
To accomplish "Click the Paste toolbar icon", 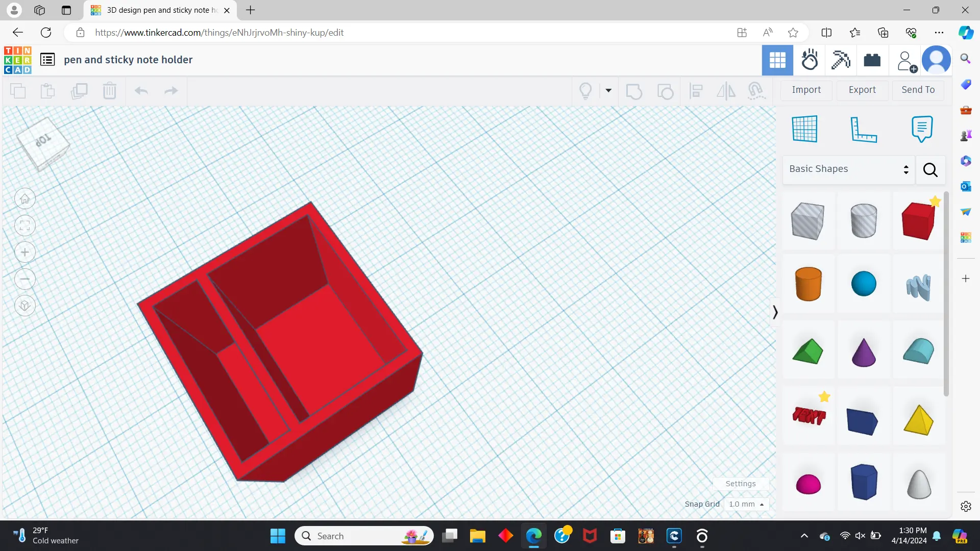I will pos(47,91).
